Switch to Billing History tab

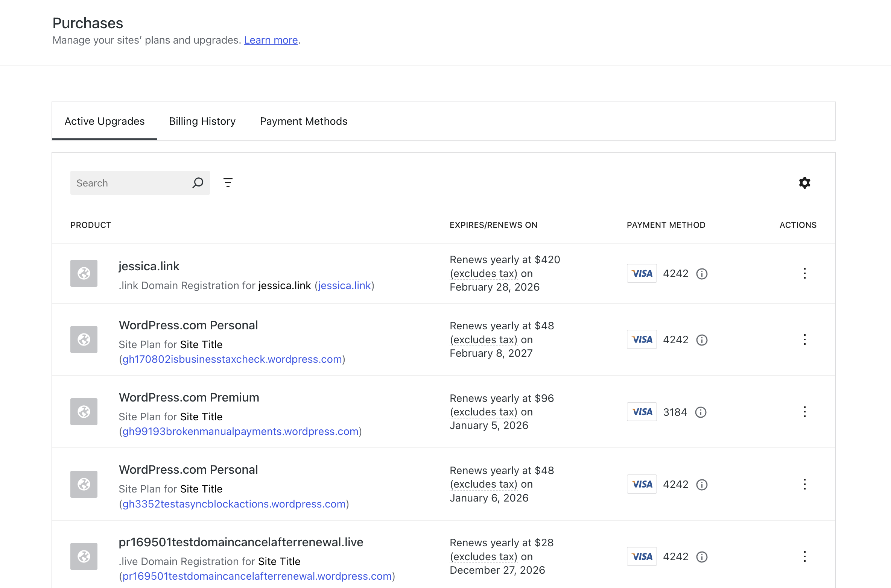(x=202, y=121)
